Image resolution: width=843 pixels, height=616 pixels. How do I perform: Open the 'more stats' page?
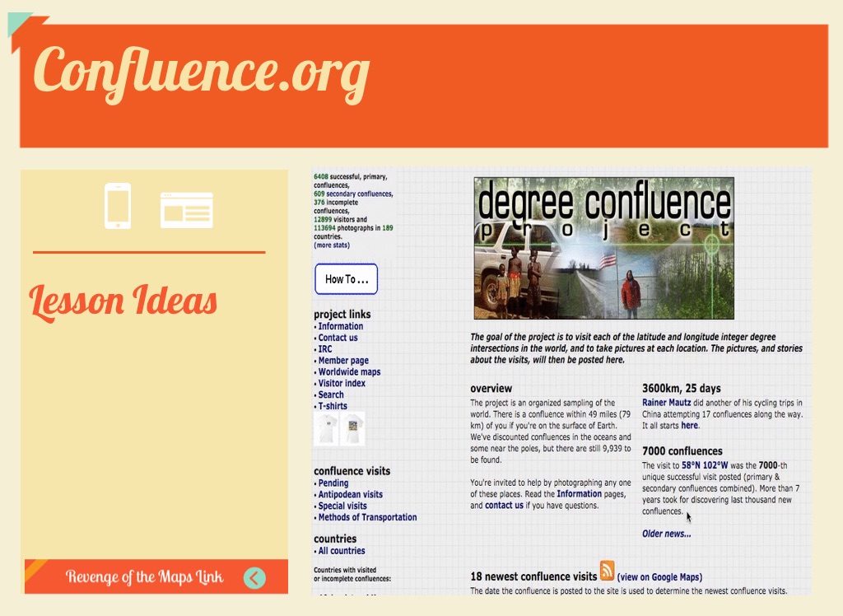[331, 245]
